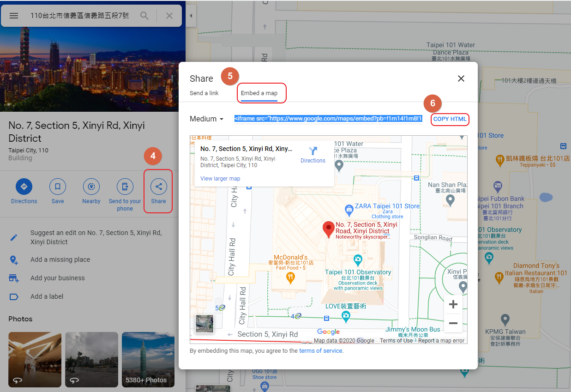Image resolution: width=571 pixels, height=392 pixels.
Task: Clear the search box with X
Action: click(x=169, y=16)
